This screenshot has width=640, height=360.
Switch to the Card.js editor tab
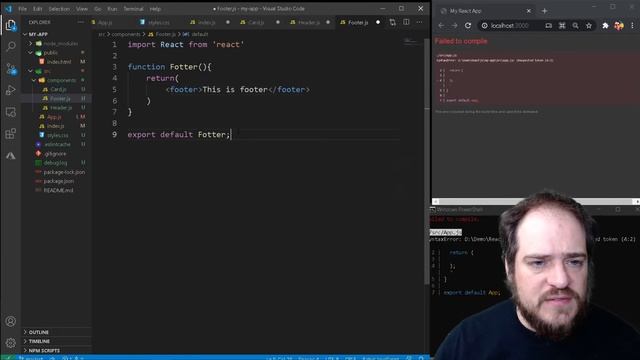pos(256,22)
